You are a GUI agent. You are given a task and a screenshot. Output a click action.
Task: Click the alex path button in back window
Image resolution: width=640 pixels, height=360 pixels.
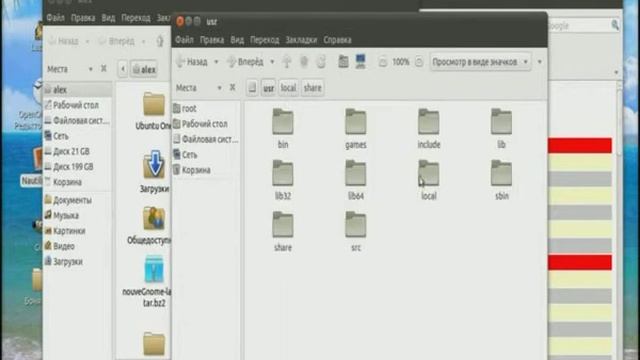coord(144,69)
